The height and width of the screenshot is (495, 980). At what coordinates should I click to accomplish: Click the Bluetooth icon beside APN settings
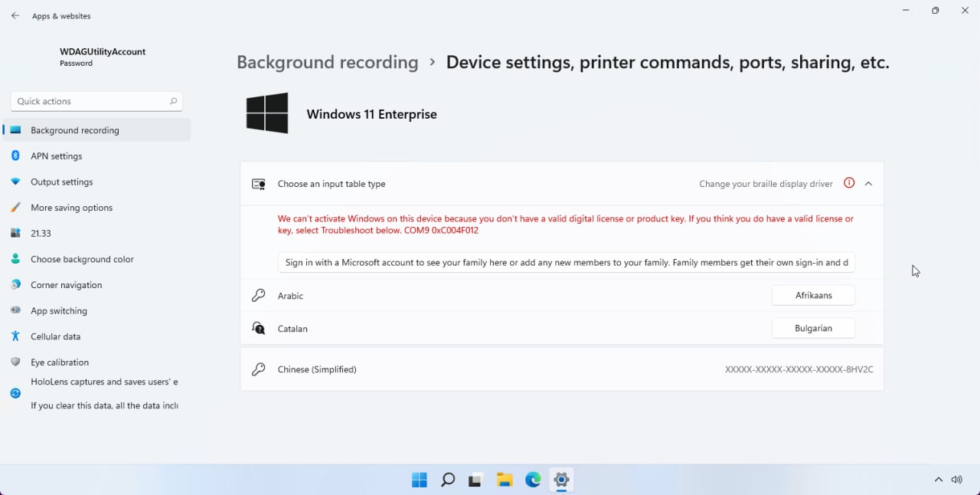(x=15, y=156)
